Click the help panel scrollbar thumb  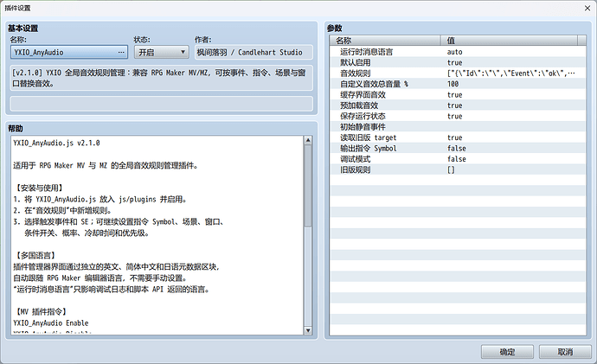tap(308, 186)
